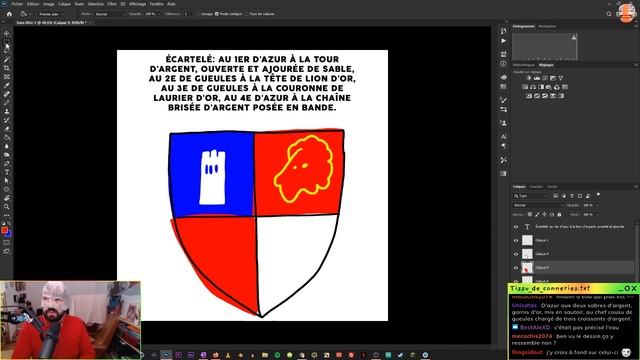Switch to the Couches tab
The height and width of the screenshot is (360, 640).
pyautogui.click(x=536, y=187)
